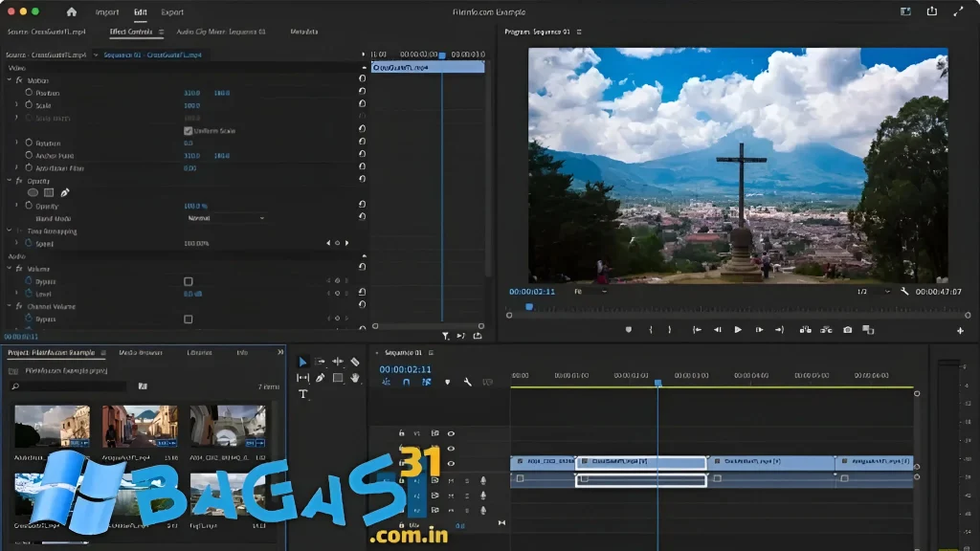Image resolution: width=980 pixels, height=551 pixels.
Task: Select the Hand tool
Action: (x=355, y=378)
